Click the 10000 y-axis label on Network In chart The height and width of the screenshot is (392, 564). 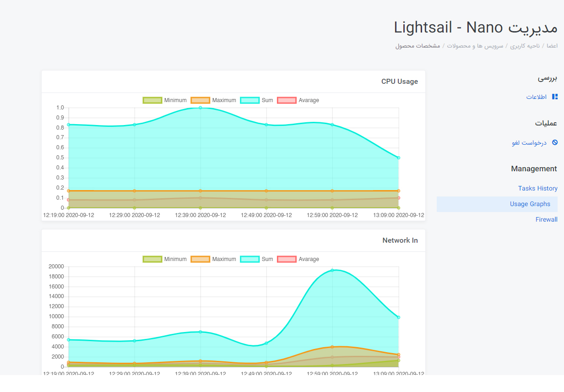pyautogui.click(x=57, y=316)
